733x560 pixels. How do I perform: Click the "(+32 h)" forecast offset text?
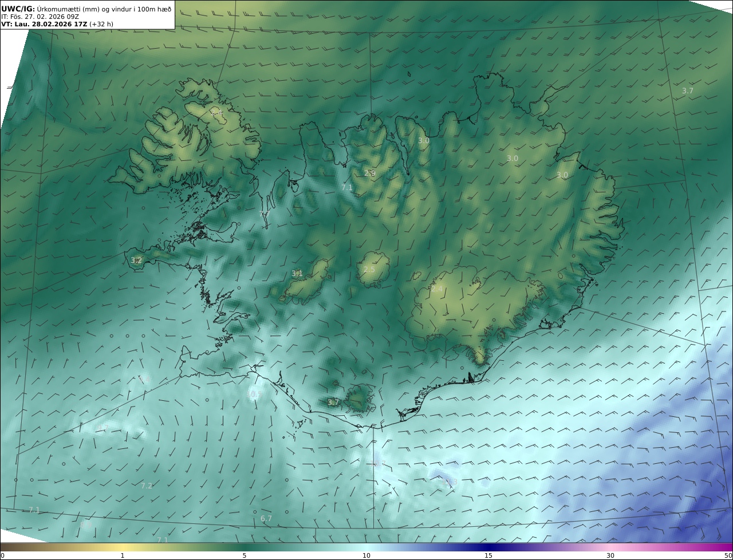(x=102, y=25)
